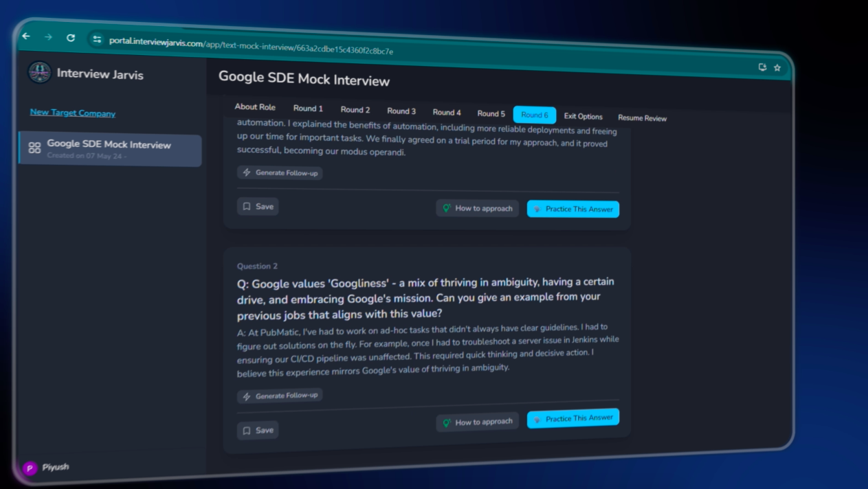Open How to approach for Question 2
Viewport: 868px width, 489px height.
coord(477,422)
